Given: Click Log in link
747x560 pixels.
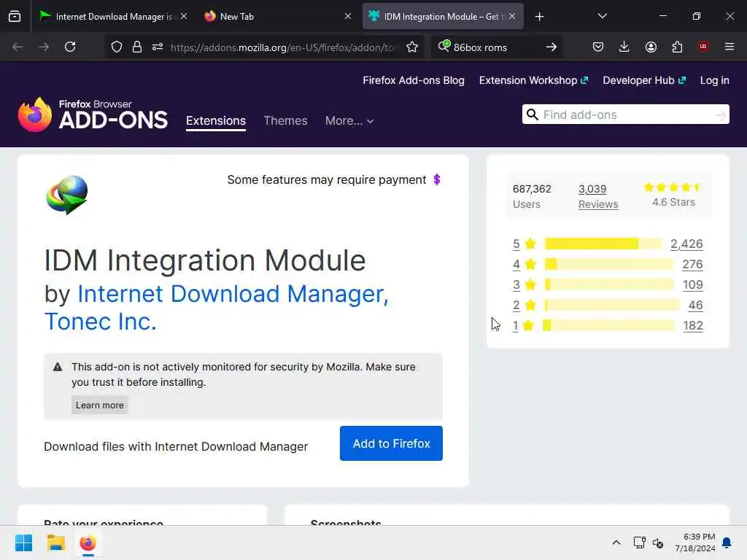Looking at the screenshot, I should pos(715,80).
